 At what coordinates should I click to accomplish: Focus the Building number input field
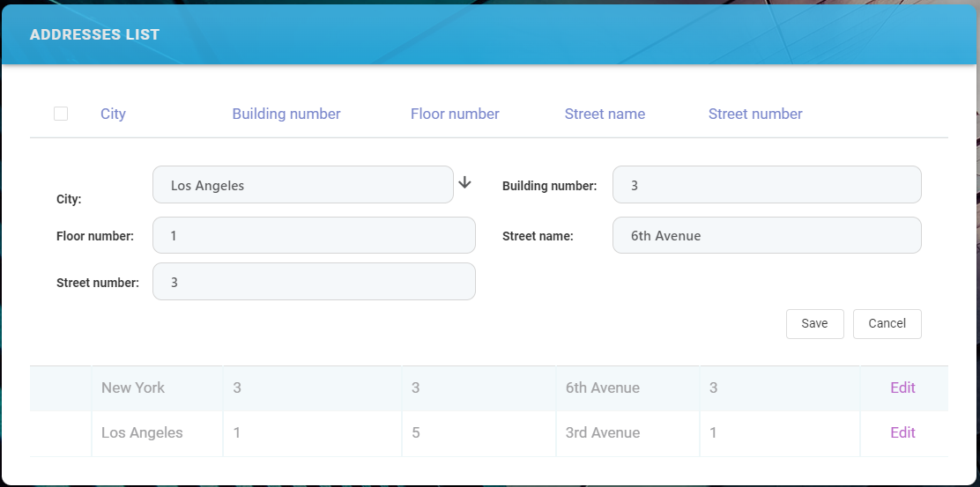coord(766,185)
